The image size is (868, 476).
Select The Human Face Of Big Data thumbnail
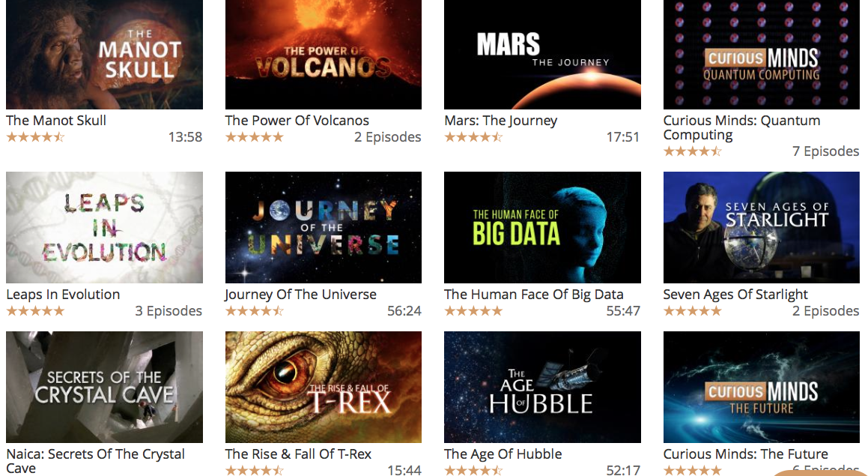point(542,227)
